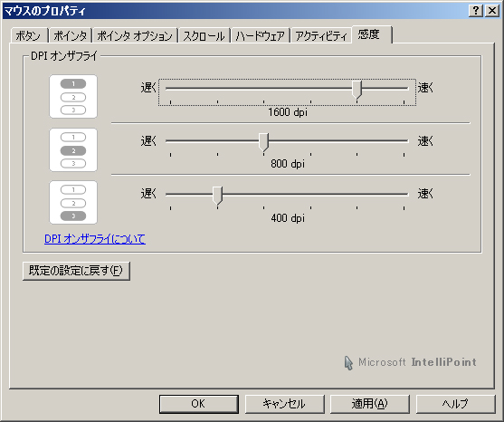Open the DPI オンザフライについて link
Screen dimensions: 504x422
point(95,239)
